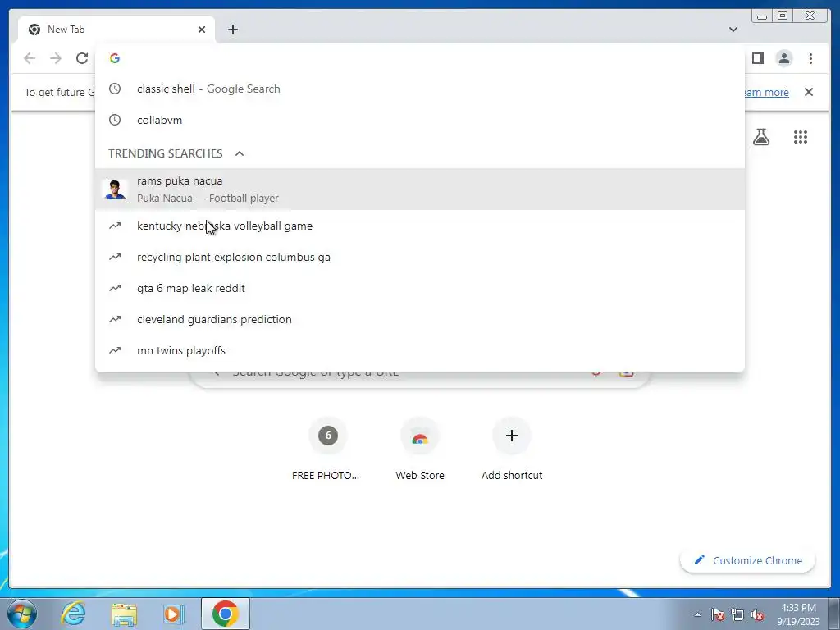Click the clock icon beside 'collabvm'
Image resolution: width=840 pixels, height=630 pixels.
pos(115,120)
